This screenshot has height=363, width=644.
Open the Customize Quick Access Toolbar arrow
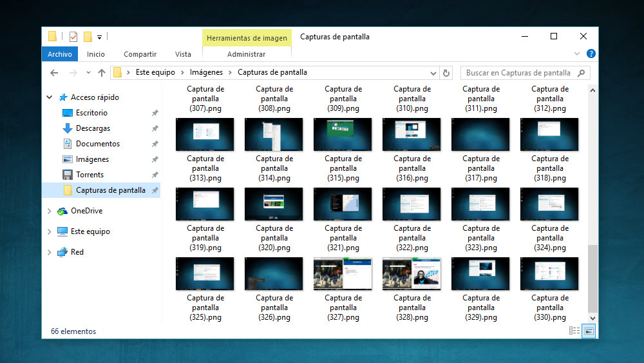[x=99, y=37]
